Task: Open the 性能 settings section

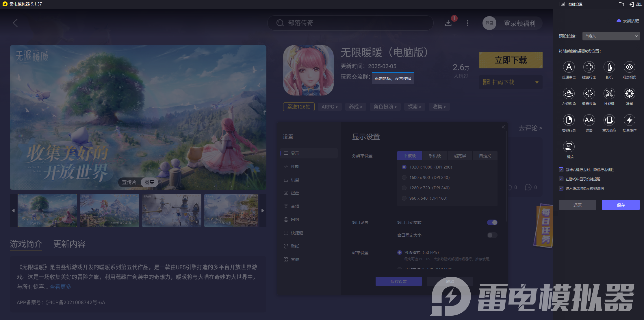Action: [295, 166]
